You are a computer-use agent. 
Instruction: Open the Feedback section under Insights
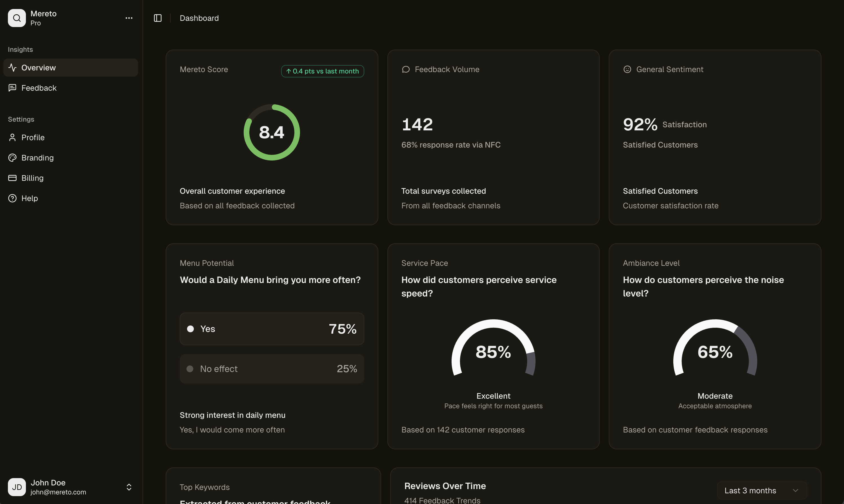[39, 88]
